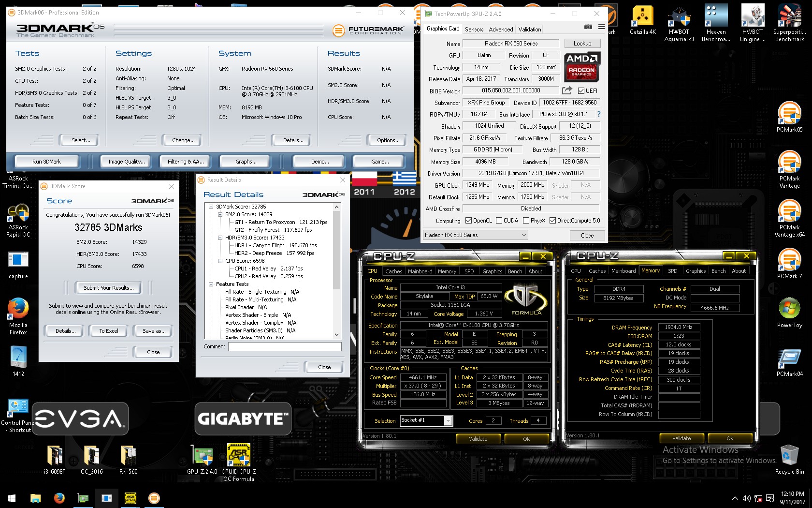Toggle PhysX checkbox in GPU-Z

[x=526, y=221]
